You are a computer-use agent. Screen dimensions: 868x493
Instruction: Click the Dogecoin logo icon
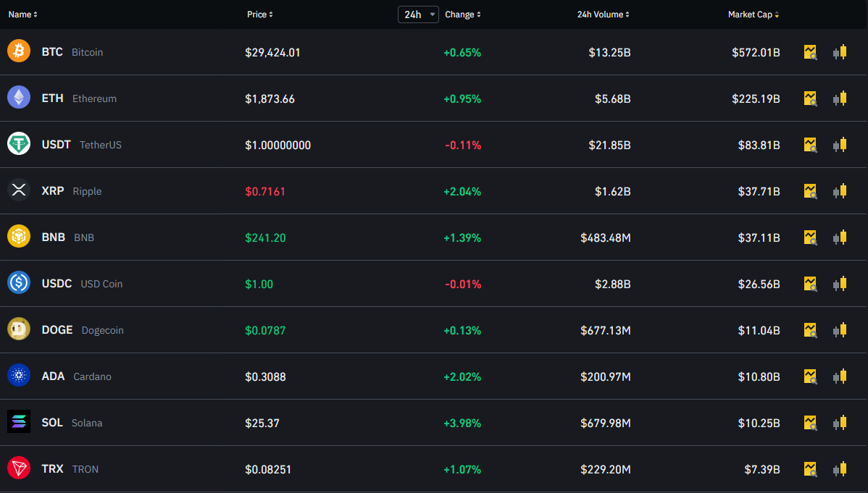19,329
